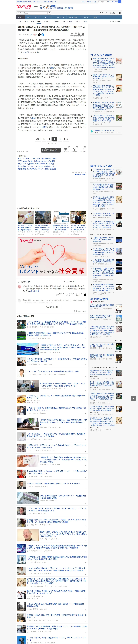Go to previous page with 前へ

pos(38,139)
